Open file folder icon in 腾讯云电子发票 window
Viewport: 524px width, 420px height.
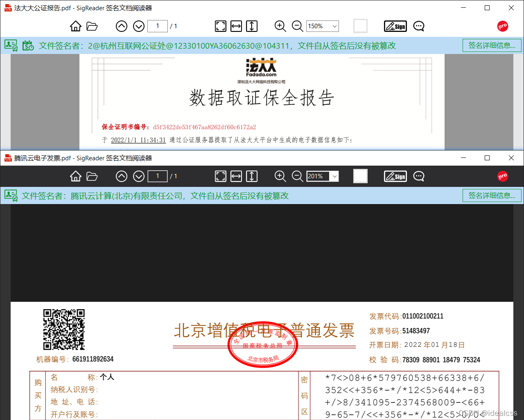pyautogui.click(x=92, y=176)
